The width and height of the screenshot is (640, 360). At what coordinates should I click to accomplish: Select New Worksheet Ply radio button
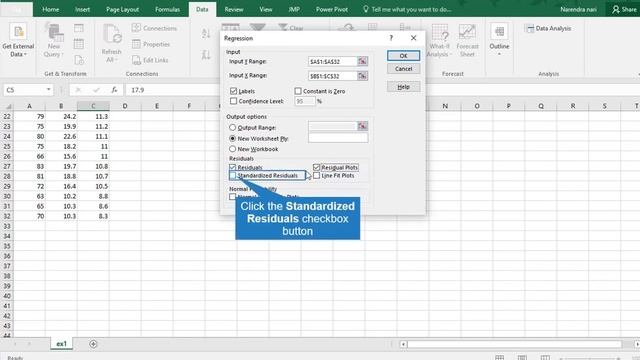[233, 138]
